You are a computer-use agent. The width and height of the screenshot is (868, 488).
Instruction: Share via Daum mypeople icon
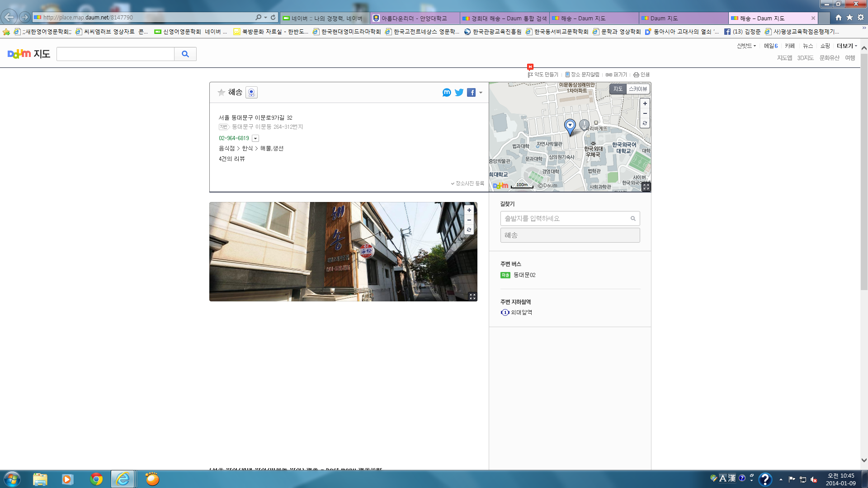point(447,93)
